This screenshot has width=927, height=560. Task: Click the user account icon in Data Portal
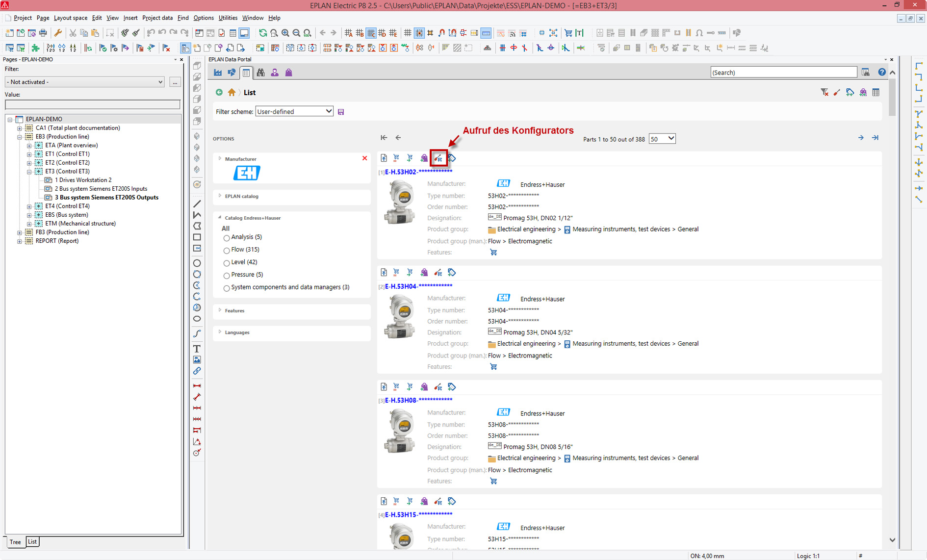pos(275,72)
